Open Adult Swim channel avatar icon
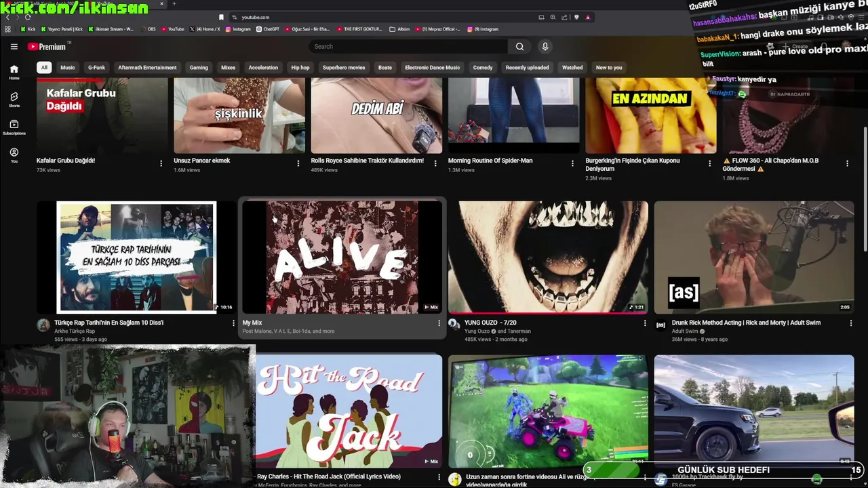This screenshot has height=488, width=868. click(x=660, y=325)
